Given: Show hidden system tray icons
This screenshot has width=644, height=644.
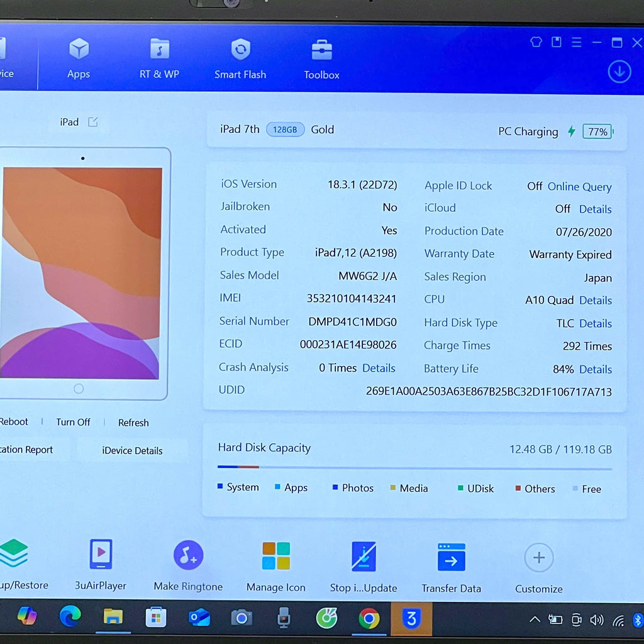Looking at the screenshot, I should coord(535,619).
